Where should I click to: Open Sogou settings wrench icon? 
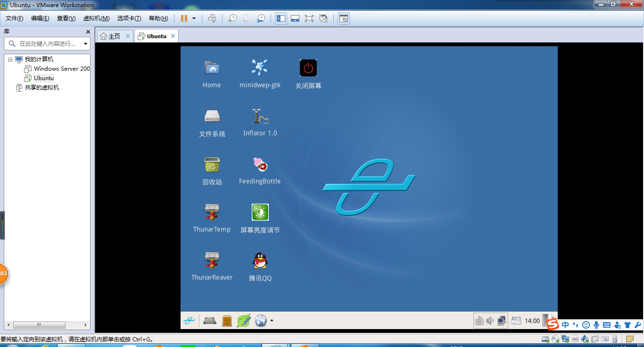tap(637, 325)
